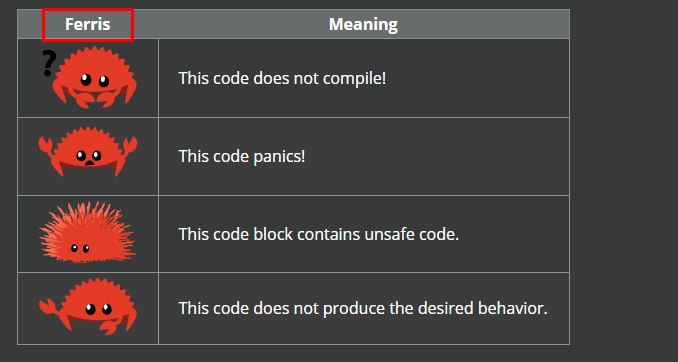This screenshot has width=678, height=362.
Task: Select the text "This code does not compile!"
Action: pyautogui.click(x=282, y=78)
